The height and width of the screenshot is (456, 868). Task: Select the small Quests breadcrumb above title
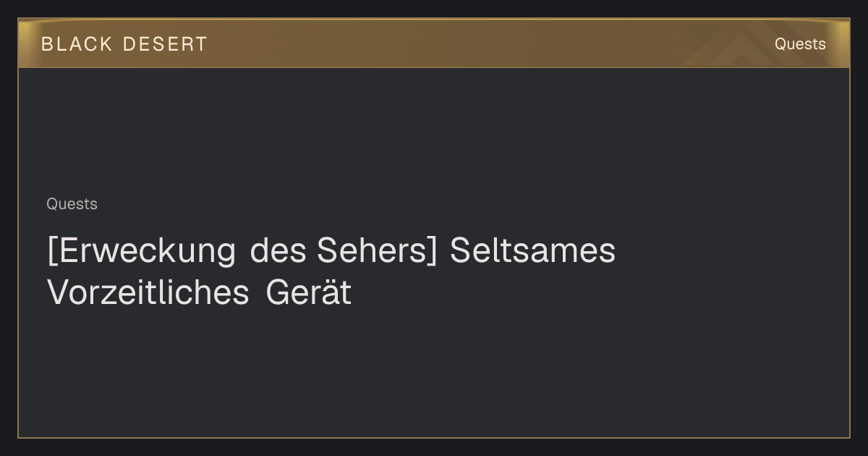72,204
